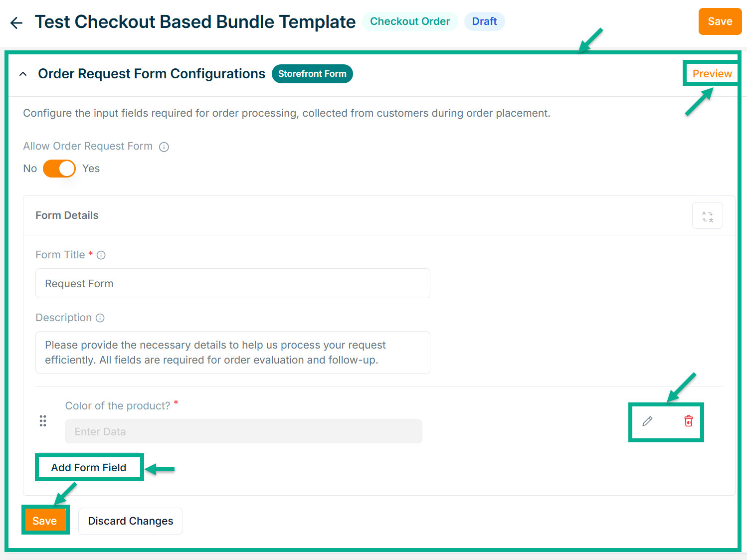Click the Form Title info icon
Image resolution: width=747 pixels, height=560 pixels.
coord(101,255)
